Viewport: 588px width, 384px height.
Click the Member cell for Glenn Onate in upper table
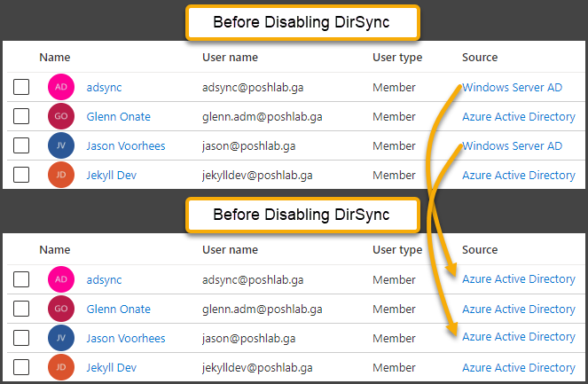(x=394, y=117)
